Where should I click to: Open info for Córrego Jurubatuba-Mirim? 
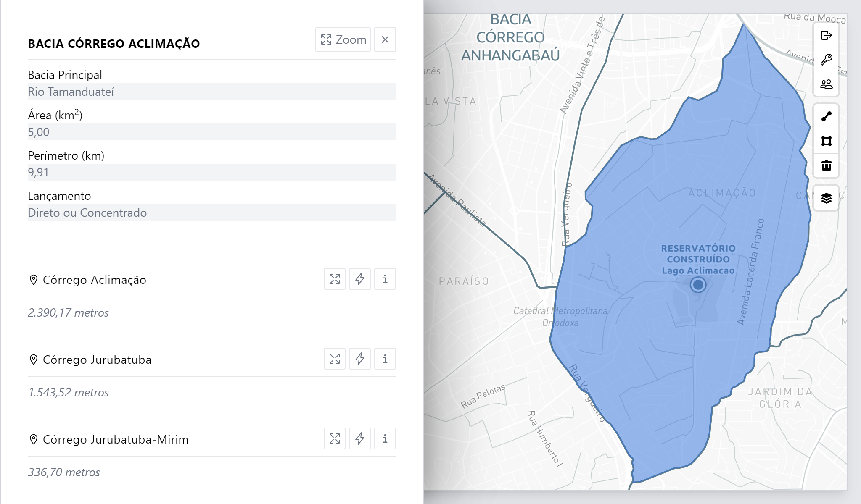(x=385, y=438)
